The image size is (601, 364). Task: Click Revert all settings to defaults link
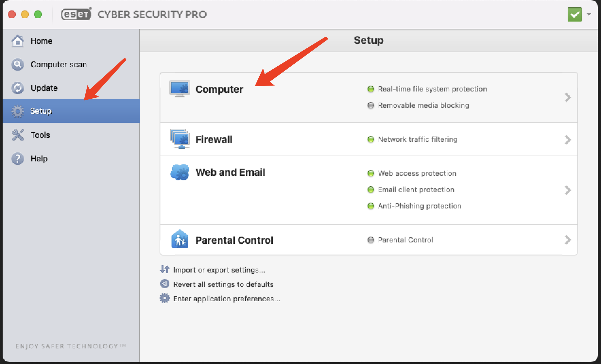[223, 284]
